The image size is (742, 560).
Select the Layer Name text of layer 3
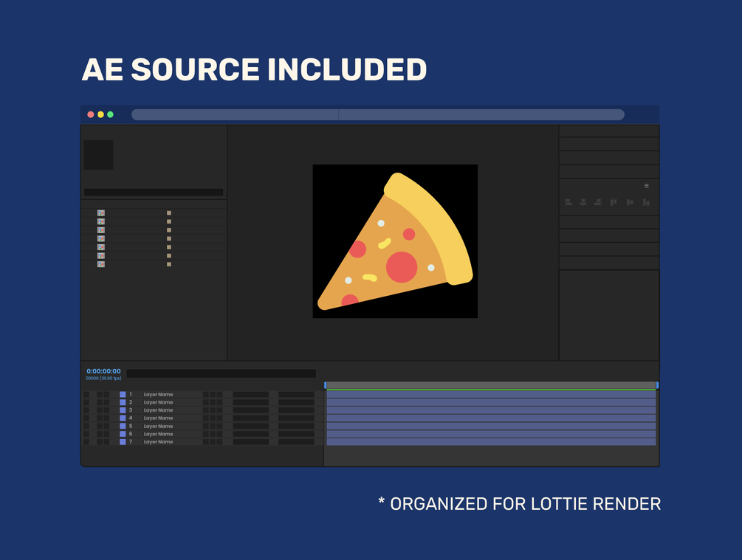(159, 410)
